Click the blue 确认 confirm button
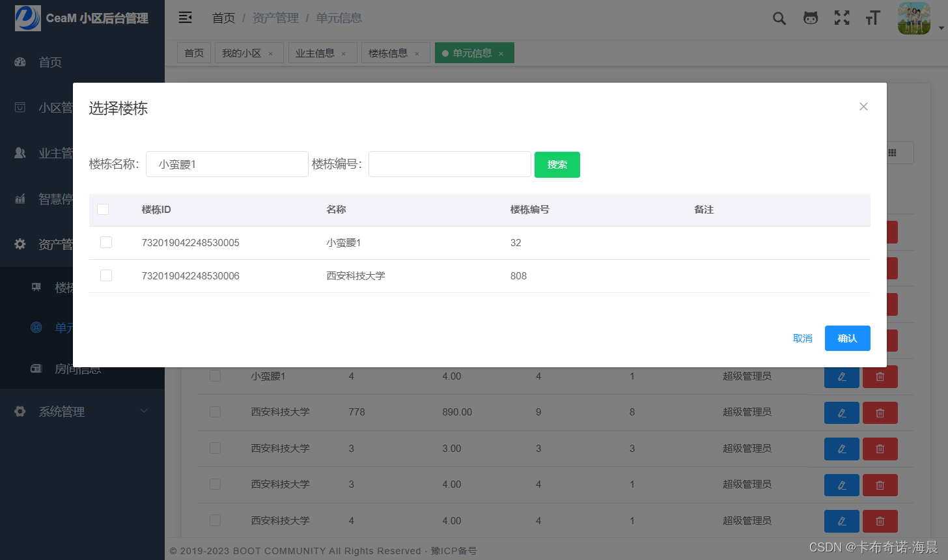The height and width of the screenshot is (560, 948). pyautogui.click(x=847, y=338)
